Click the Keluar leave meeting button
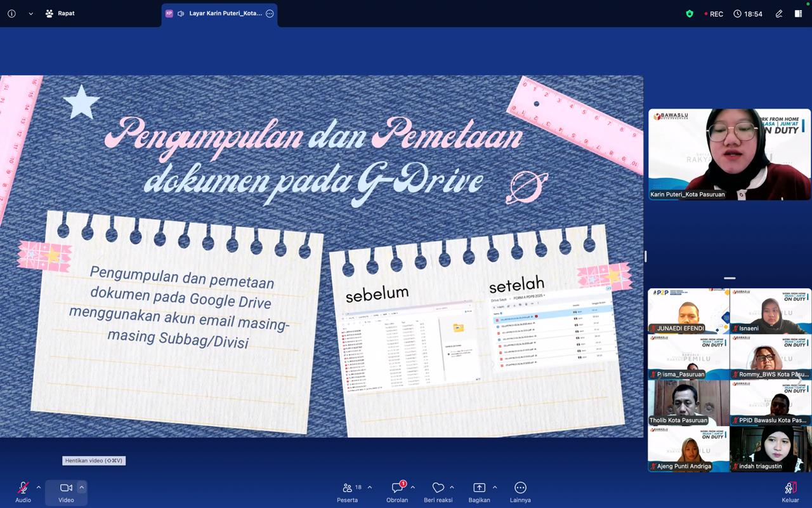Viewport: 812px width, 508px height. [x=790, y=492]
